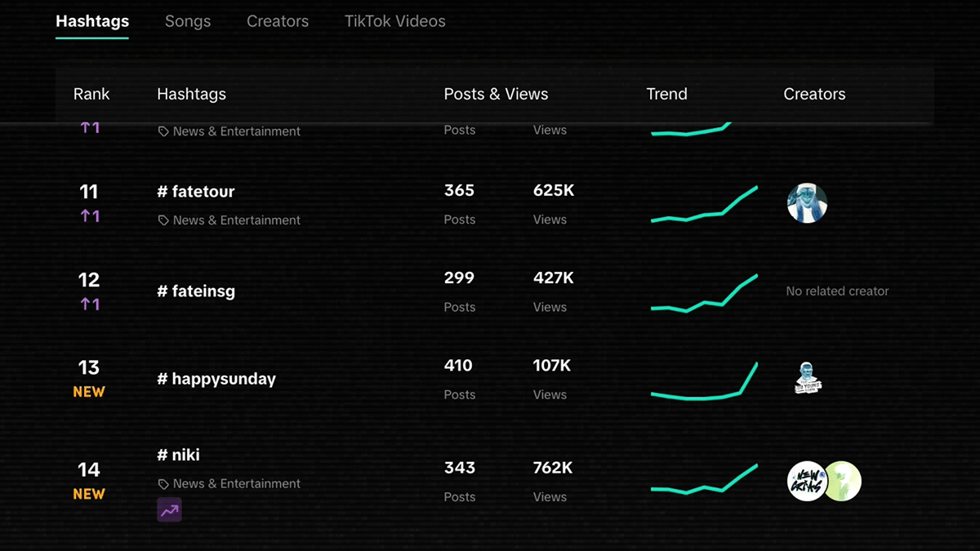Click the trend chart for niki
Image resolution: width=980 pixels, height=551 pixels.
pyautogui.click(x=704, y=478)
